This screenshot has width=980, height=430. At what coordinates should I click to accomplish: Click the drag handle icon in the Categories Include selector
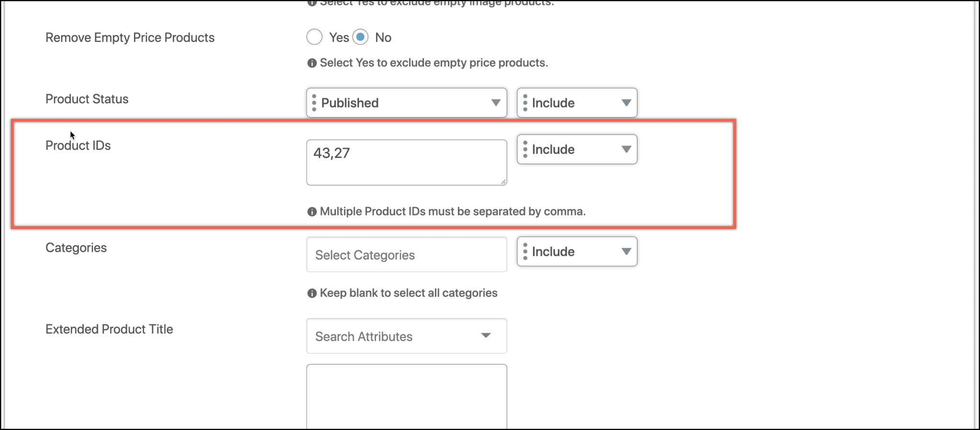(x=526, y=251)
